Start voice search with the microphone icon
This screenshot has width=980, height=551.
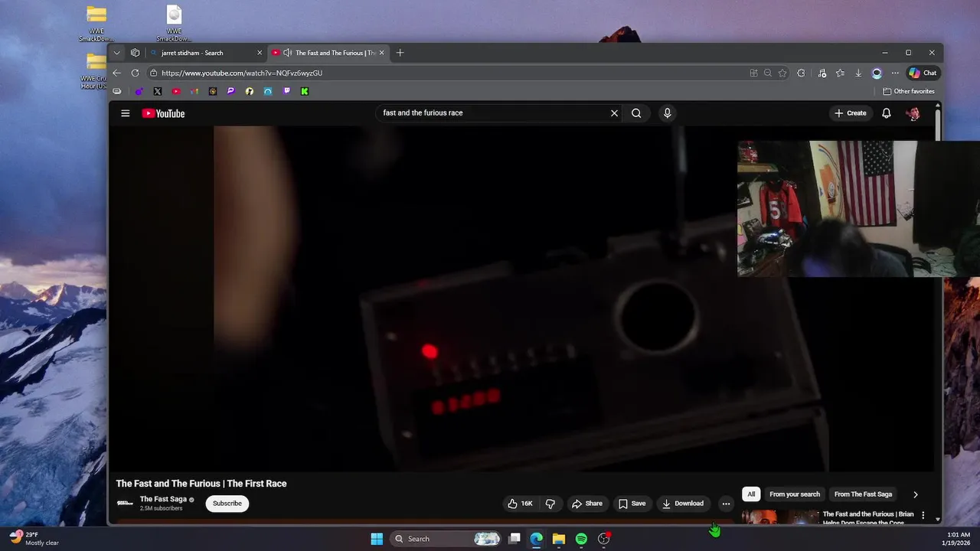(667, 113)
